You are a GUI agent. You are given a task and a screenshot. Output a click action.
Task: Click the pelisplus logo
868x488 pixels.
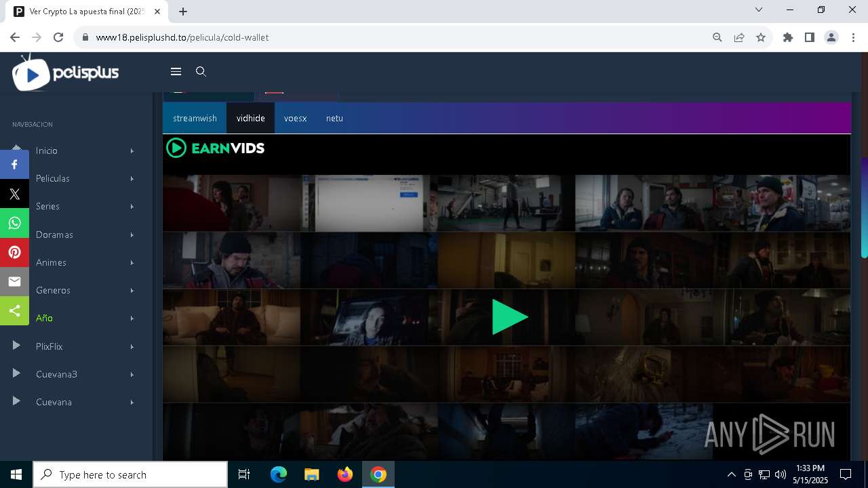click(x=66, y=72)
